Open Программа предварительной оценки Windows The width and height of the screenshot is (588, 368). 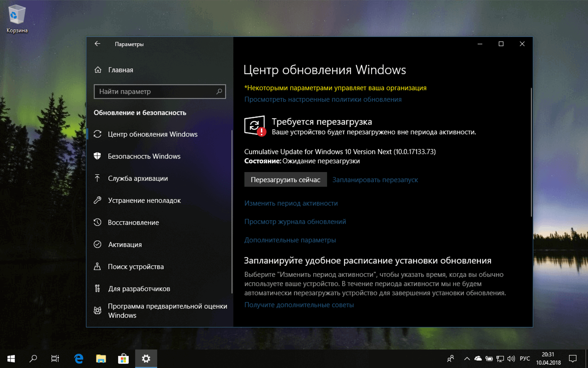152,310
